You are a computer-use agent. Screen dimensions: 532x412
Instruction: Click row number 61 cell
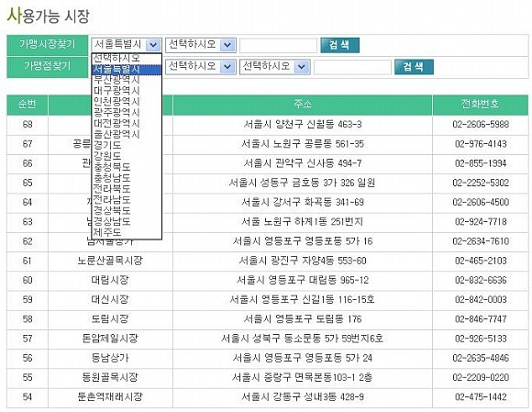28,261
